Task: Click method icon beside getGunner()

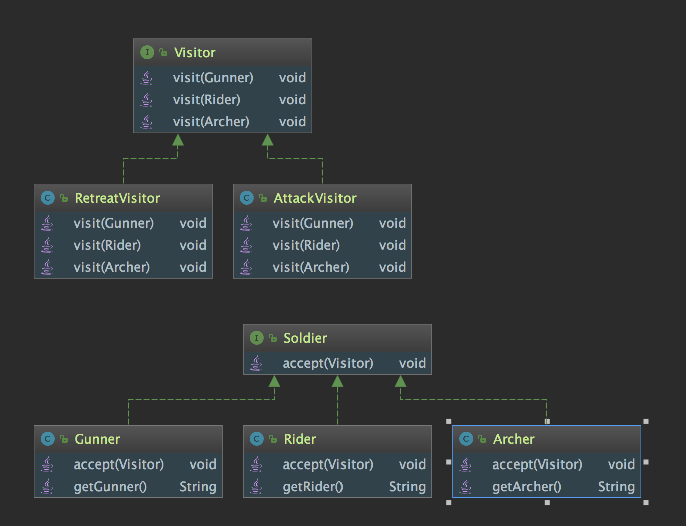Action: 48,487
